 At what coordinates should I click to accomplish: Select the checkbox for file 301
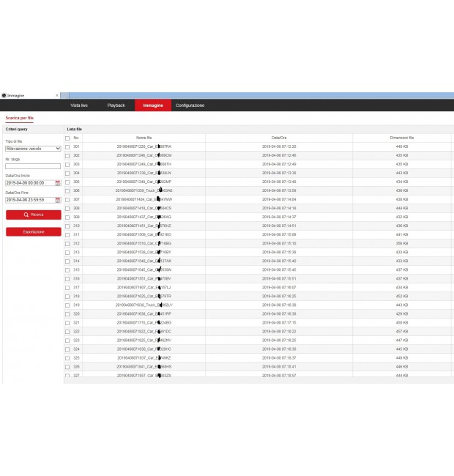pos(67,146)
